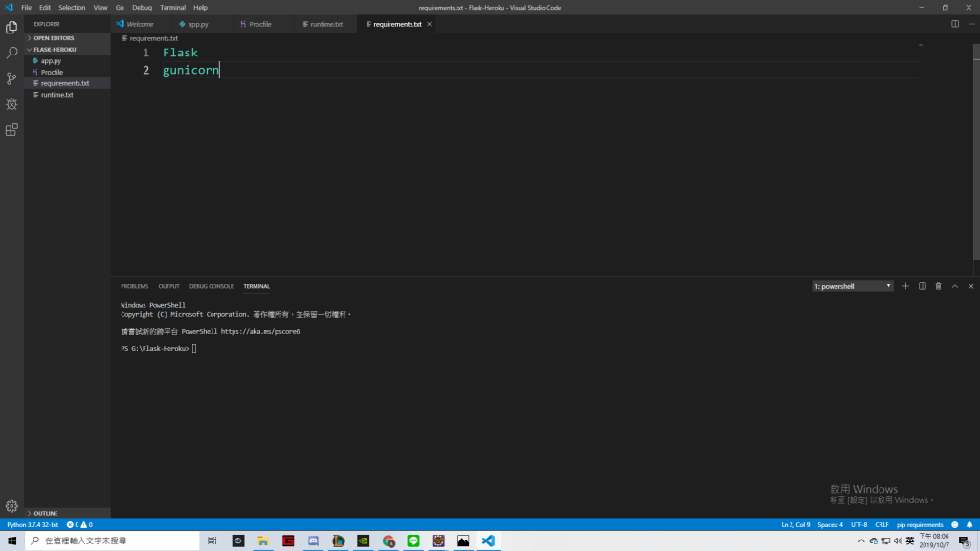Close the terminal panel
980x551 pixels.
pyautogui.click(x=970, y=286)
